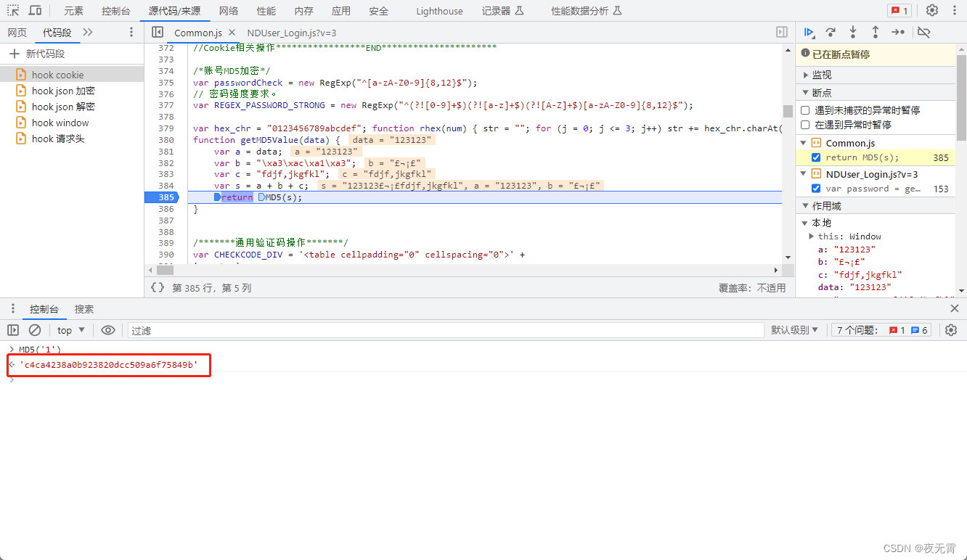Uncheck the var password breakpoint
The height and width of the screenshot is (560, 967).
(x=816, y=189)
